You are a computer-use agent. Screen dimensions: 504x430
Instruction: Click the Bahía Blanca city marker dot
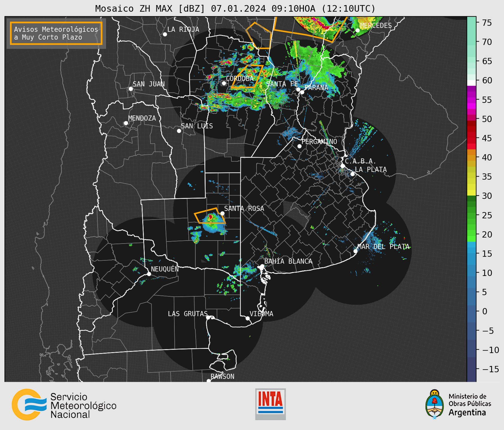[262, 266]
